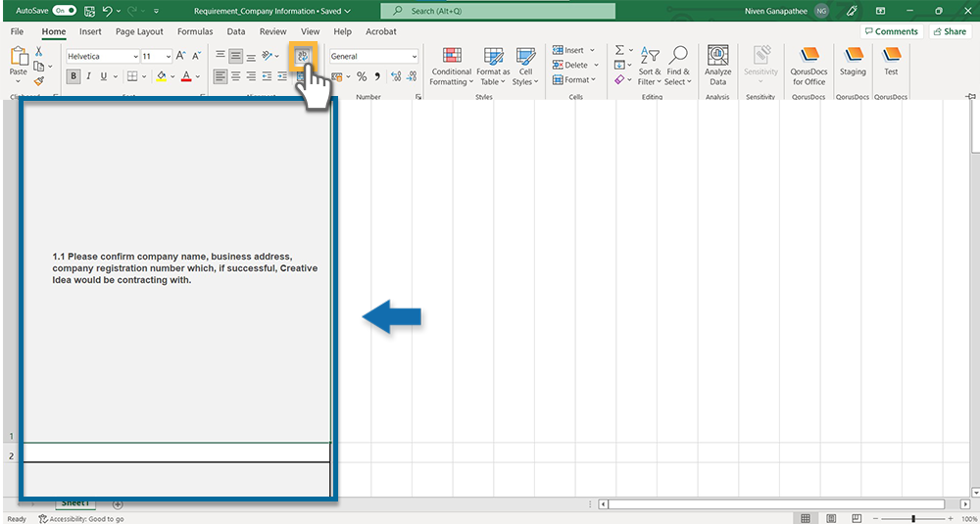980x524 pixels.
Task: Click the zoom slider in status bar
Action: (913, 518)
